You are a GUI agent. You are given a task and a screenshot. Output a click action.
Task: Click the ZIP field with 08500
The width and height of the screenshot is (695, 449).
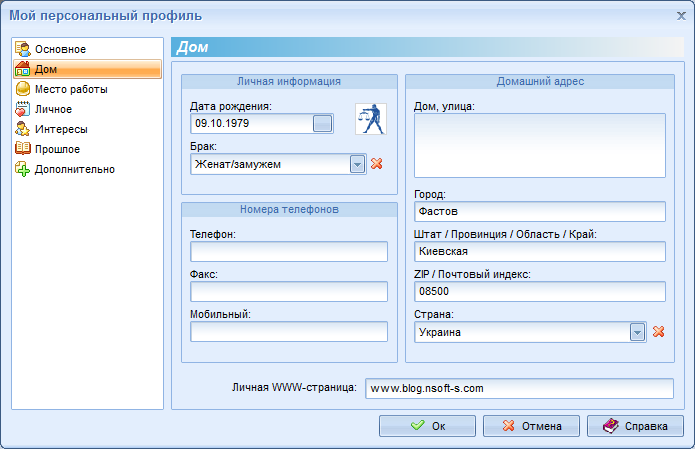540,291
